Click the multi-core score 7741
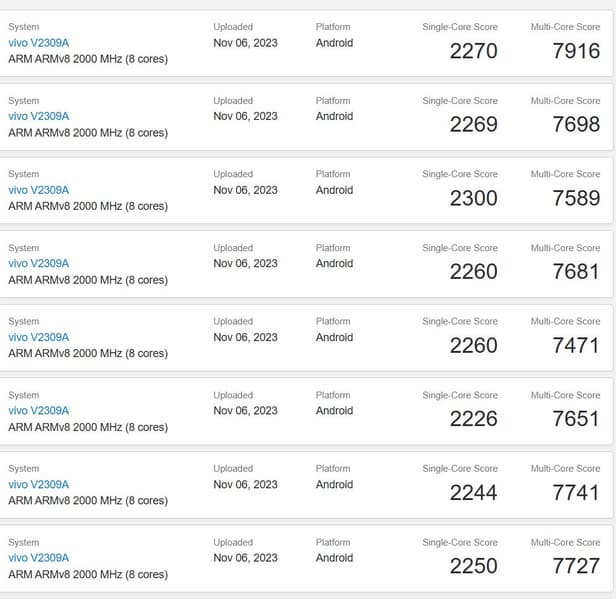Screen dimensions: 616x599 (576, 493)
